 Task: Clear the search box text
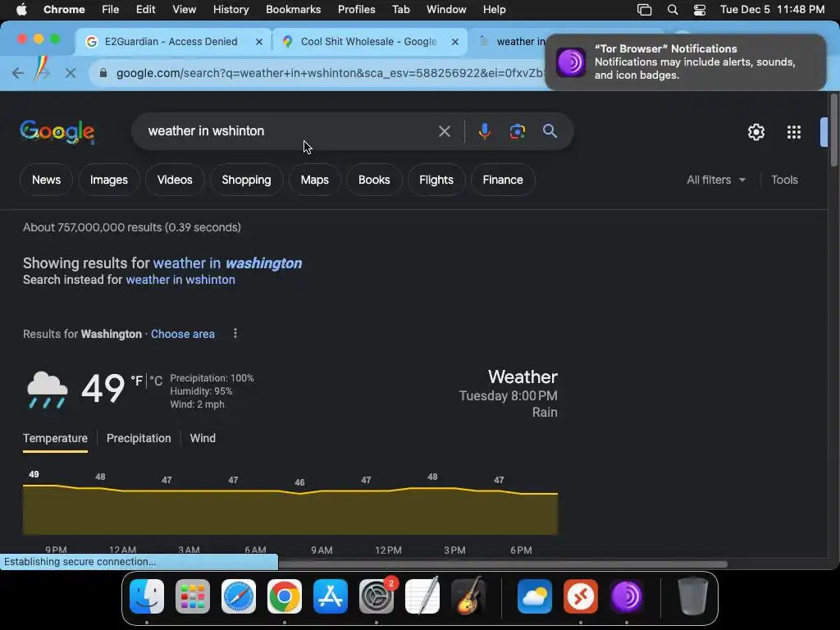[x=444, y=131]
